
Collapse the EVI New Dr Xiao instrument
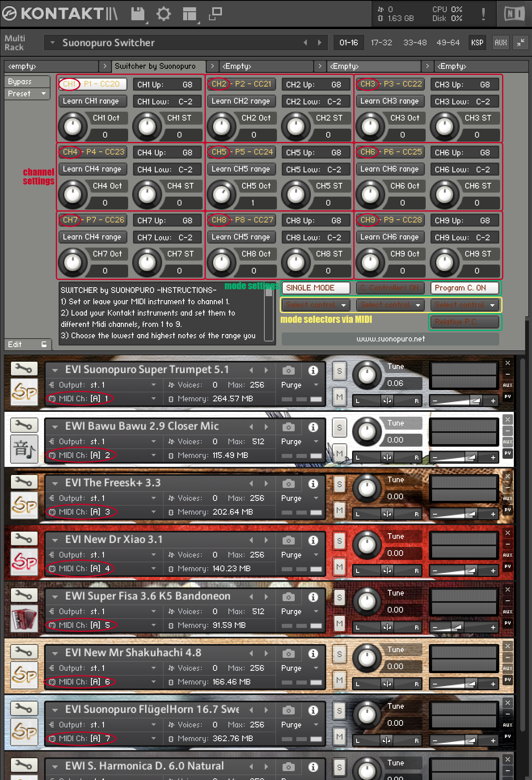(x=55, y=540)
